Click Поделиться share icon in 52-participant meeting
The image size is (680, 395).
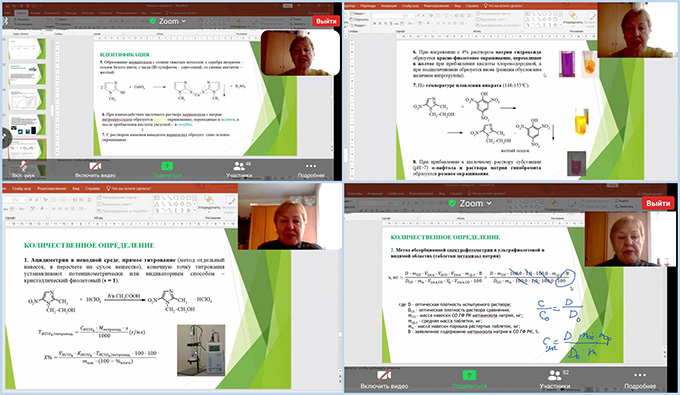[x=469, y=375]
